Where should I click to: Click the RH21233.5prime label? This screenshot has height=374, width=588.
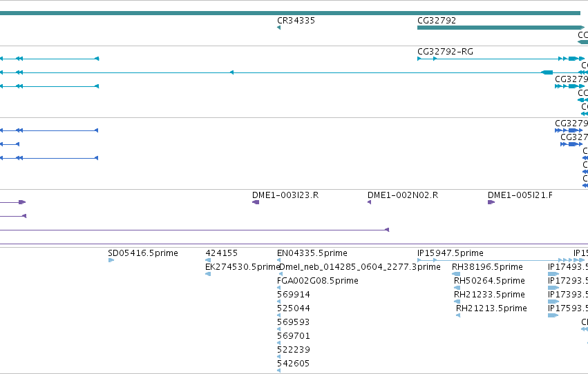pyautogui.click(x=489, y=295)
